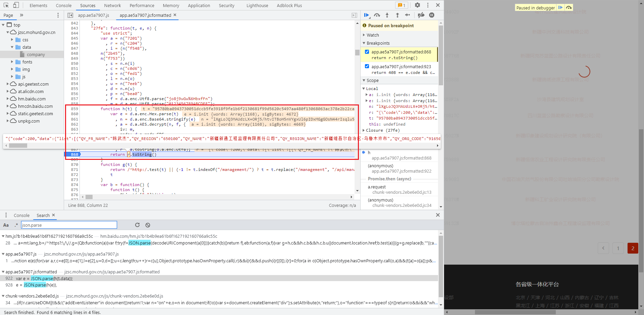Screen dimensions: 644x315
Task: Open the Console drawer tab
Action: point(21,215)
